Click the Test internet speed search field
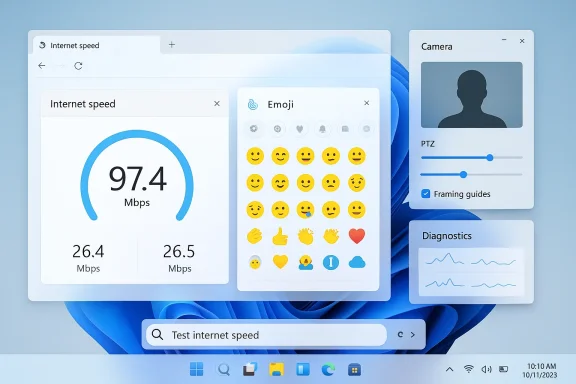576x384 pixels. point(267,335)
